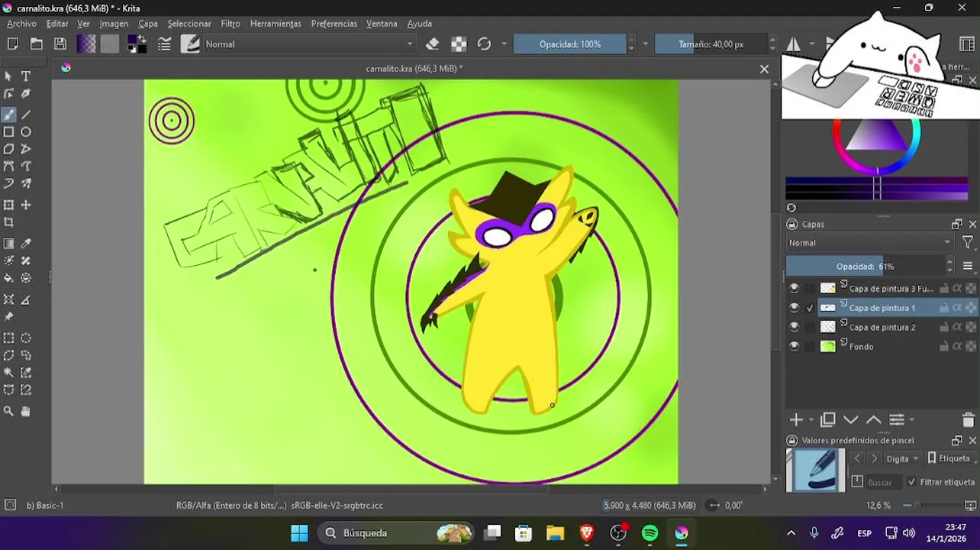The width and height of the screenshot is (980, 550).
Task: Hide the Fondo layer
Action: point(795,347)
